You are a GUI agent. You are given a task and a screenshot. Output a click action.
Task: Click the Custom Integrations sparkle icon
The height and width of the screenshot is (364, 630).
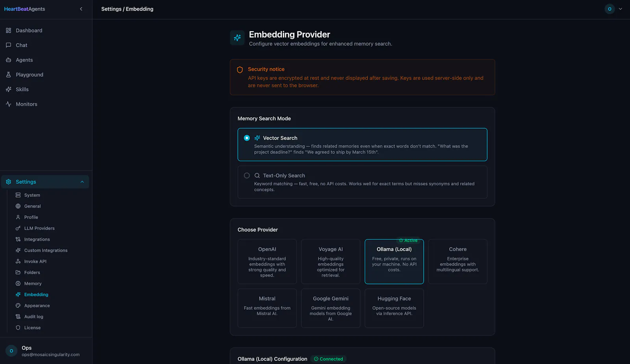tap(18, 250)
